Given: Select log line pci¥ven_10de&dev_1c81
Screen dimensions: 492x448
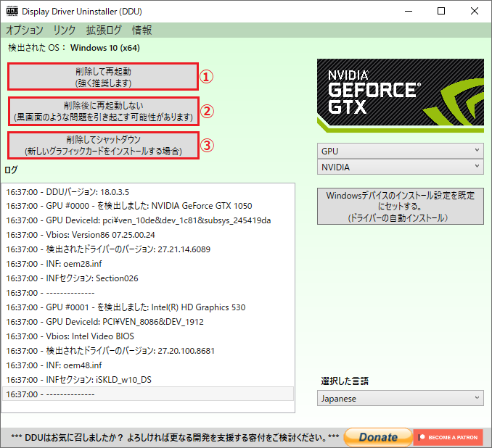Looking at the screenshot, I should [x=148, y=220].
